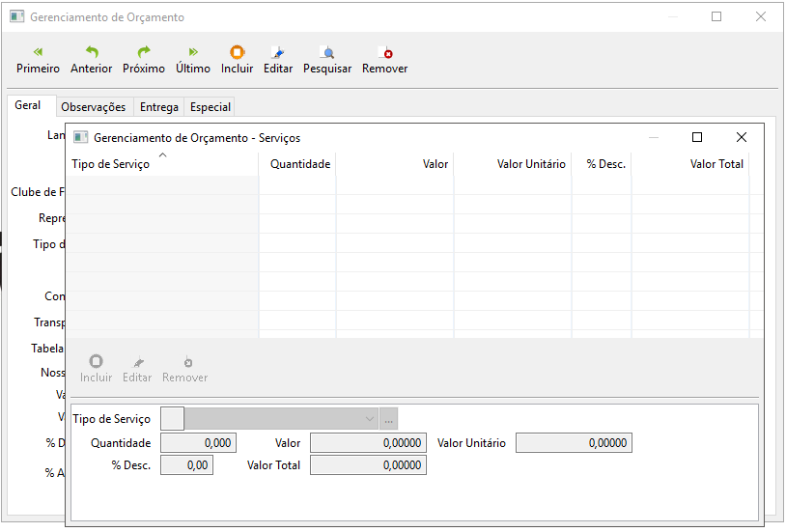Go to Primeiro record in main toolbar
The image size is (786, 532).
click(x=38, y=60)
